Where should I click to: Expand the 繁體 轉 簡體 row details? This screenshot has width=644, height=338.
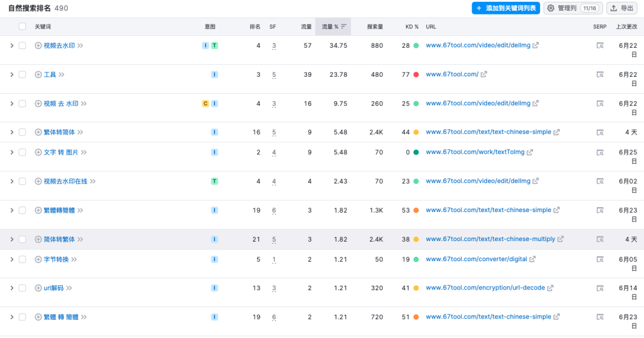[x=12, y=317]
